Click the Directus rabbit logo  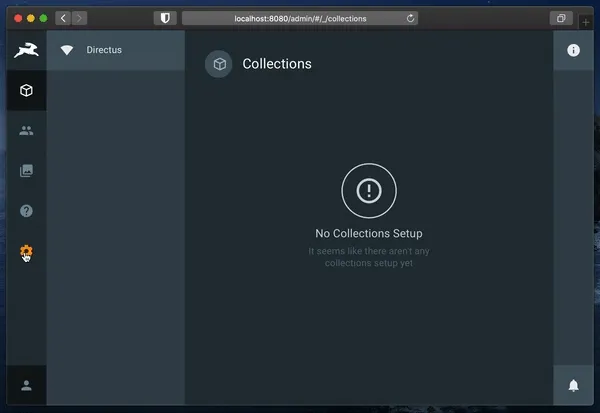pyautogui.click(x=26, y=51)
